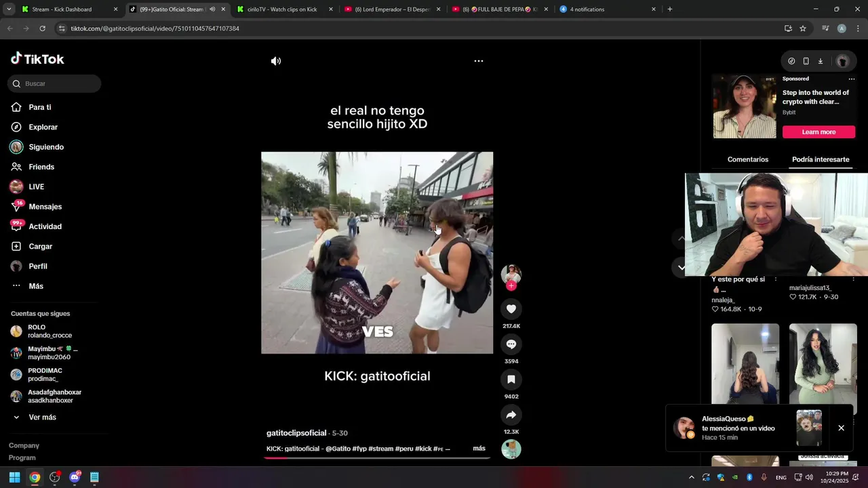Screen dimensions: 868x488
Task: Switch to the Podría interesarte tab
Action: coord(821,159)
